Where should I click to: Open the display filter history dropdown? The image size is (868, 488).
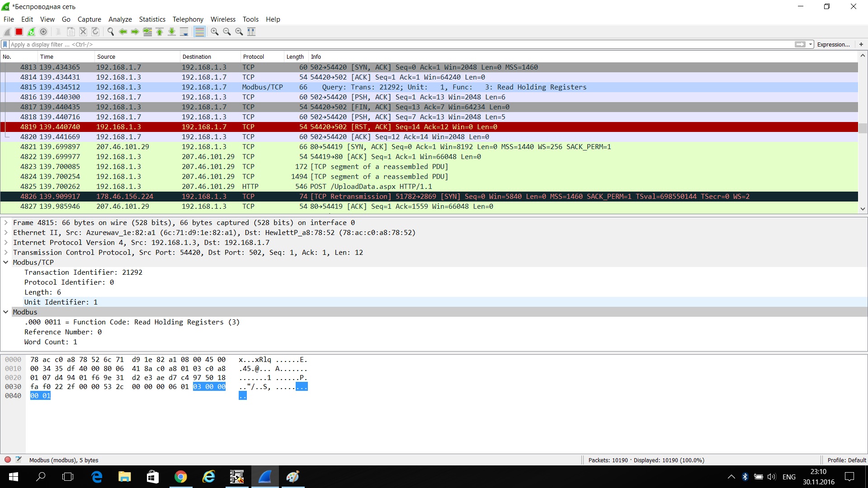(x=811, y=44)
